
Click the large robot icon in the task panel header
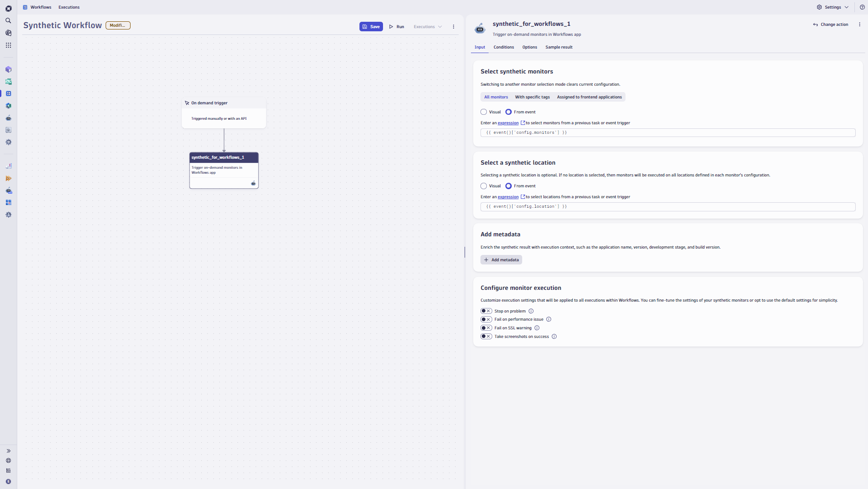(x=480, y=29)
